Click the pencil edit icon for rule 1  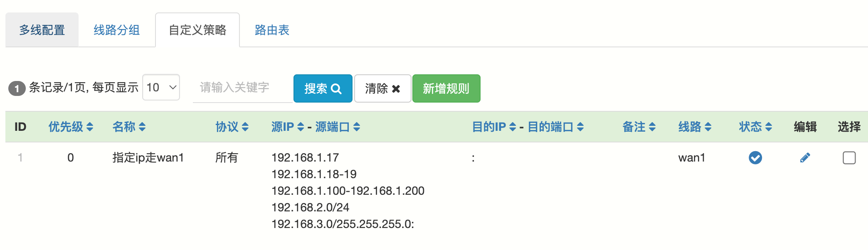[805, 158]
